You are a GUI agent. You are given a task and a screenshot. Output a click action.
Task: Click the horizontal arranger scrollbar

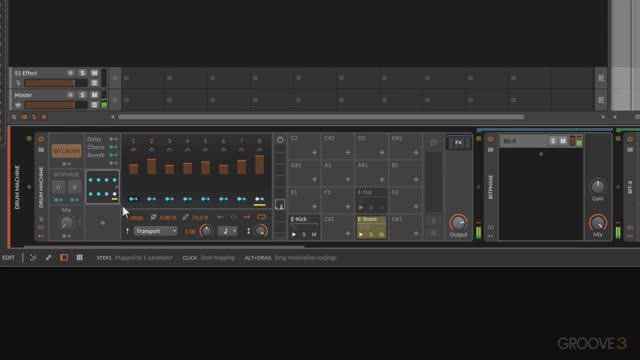321,117
